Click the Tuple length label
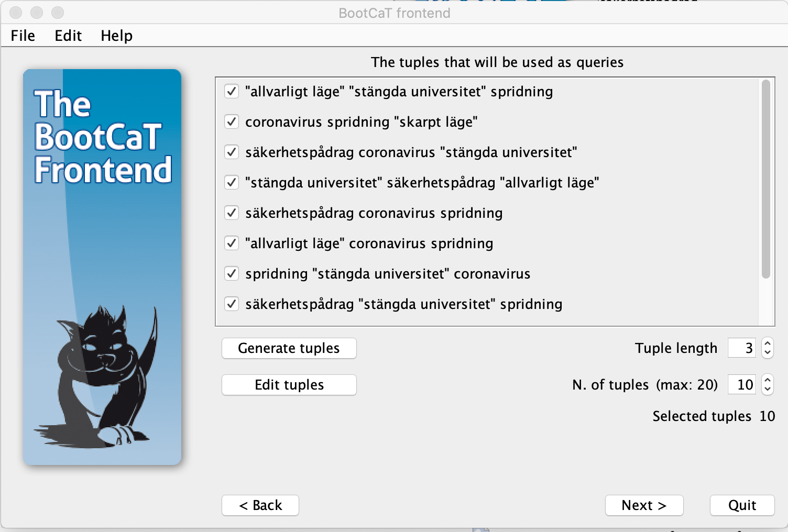 tap(676, 348)
